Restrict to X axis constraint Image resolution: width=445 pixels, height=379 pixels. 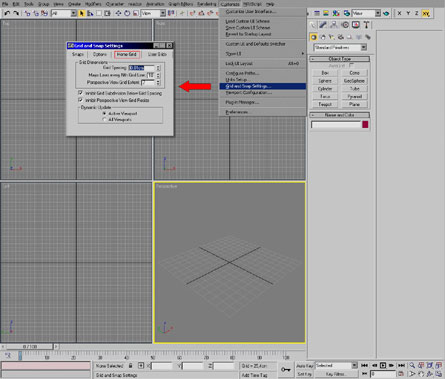click(399, 13)
